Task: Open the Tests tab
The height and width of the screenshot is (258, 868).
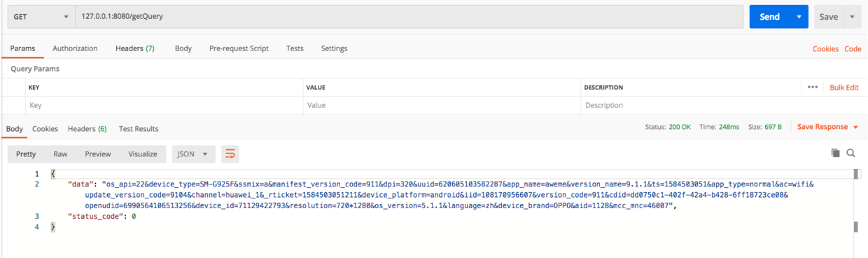Action: (x=295, y=48)
